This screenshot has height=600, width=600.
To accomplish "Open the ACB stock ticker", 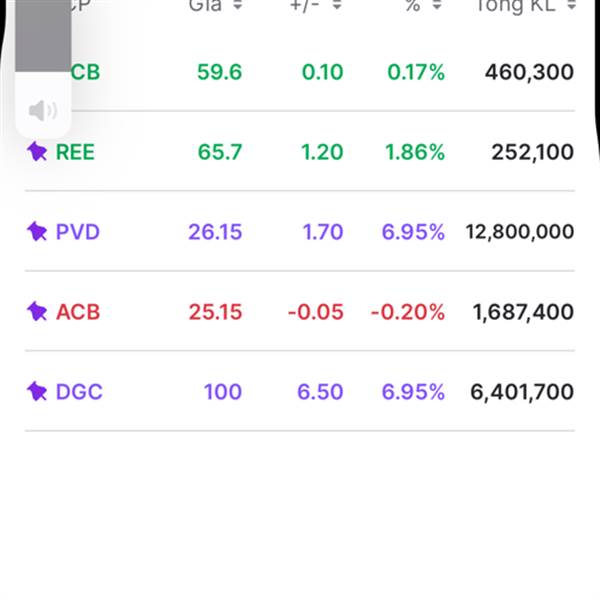I will pyautogui.click(x=78, y=312).
